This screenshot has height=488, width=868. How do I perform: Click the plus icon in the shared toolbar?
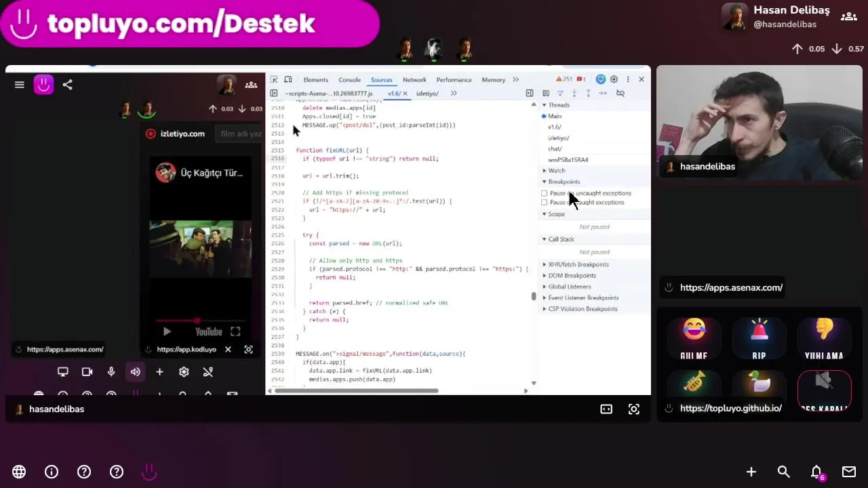click(x=159, y=371)
